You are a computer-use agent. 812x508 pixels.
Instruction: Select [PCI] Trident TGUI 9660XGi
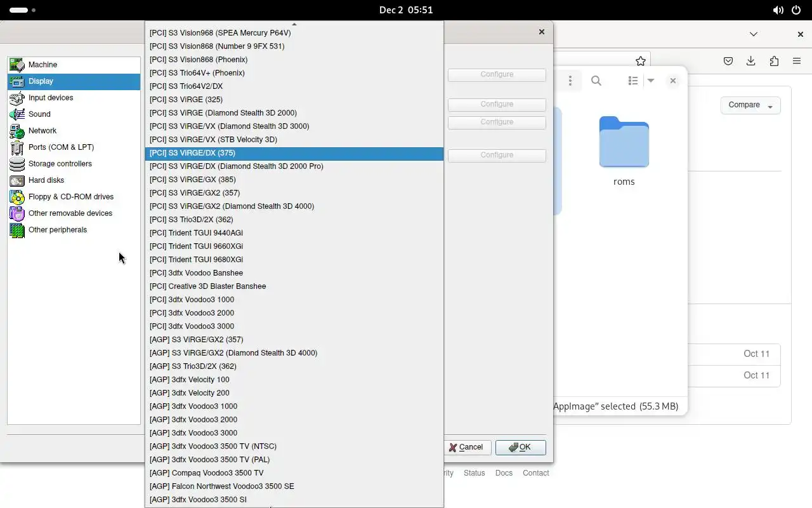point(294,246)
